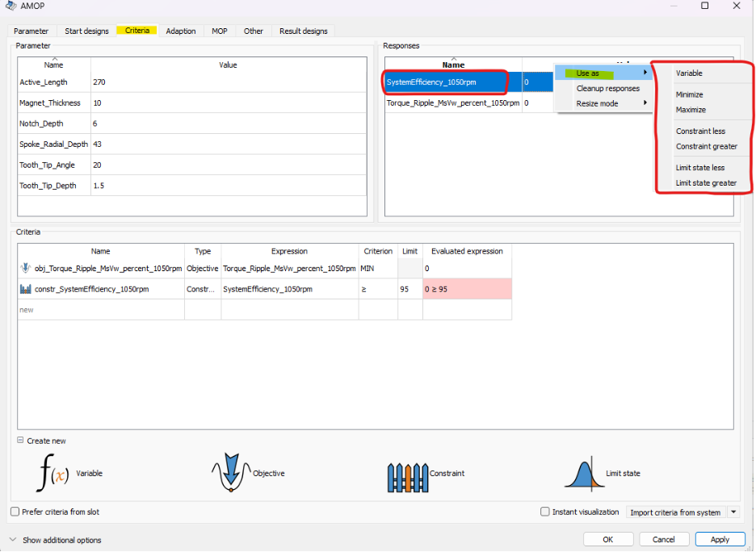Click the Constraint fence icon
The width and height of the screenshot is (756, 552).
point(408,475)
